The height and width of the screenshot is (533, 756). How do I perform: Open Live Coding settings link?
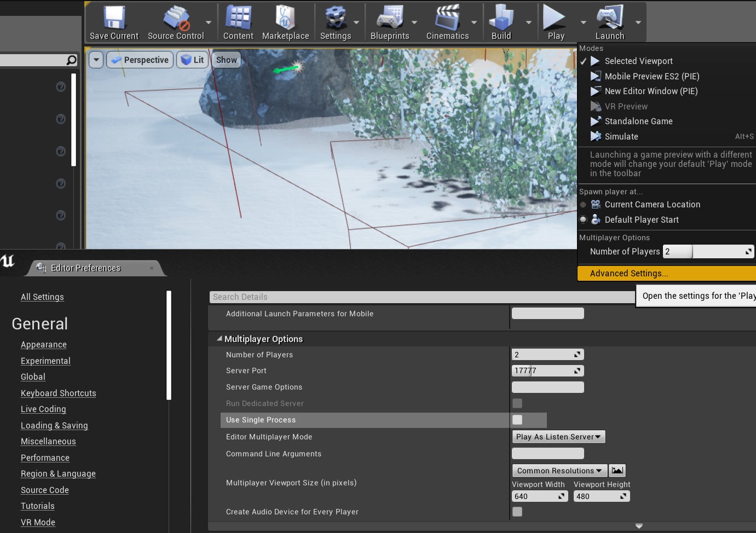43,409
